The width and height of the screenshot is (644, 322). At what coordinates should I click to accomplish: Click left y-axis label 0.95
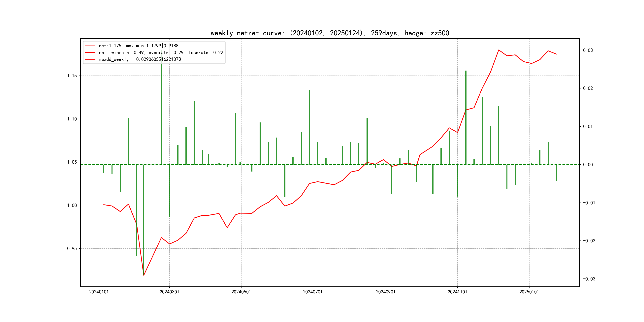(x=72, y=248)
